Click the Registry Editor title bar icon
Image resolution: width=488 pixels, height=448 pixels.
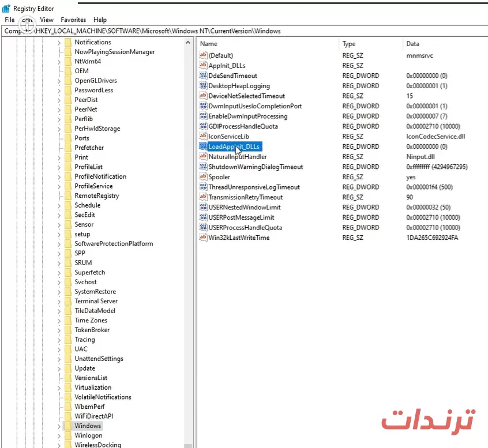[6, 9]
